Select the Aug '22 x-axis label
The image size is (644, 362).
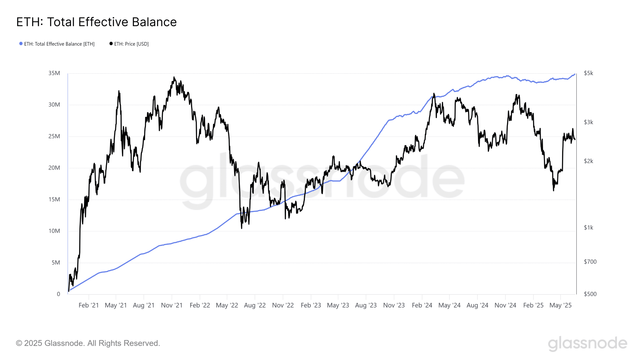click(255, 305)
